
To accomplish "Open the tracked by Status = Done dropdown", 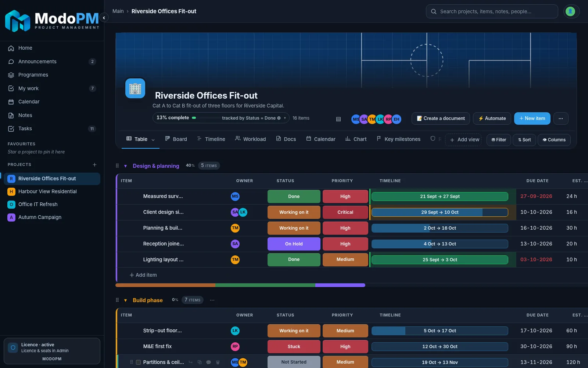I will (x=254, y=118).
